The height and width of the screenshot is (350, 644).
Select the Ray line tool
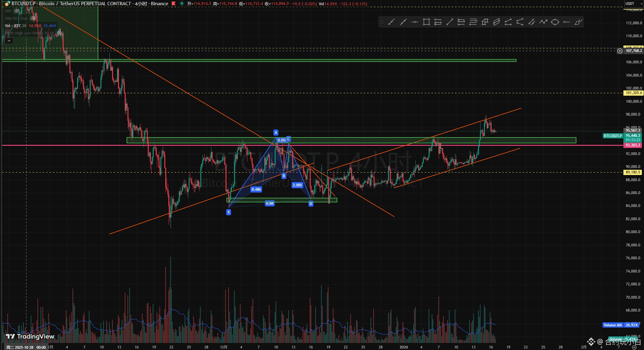(450, 22)
